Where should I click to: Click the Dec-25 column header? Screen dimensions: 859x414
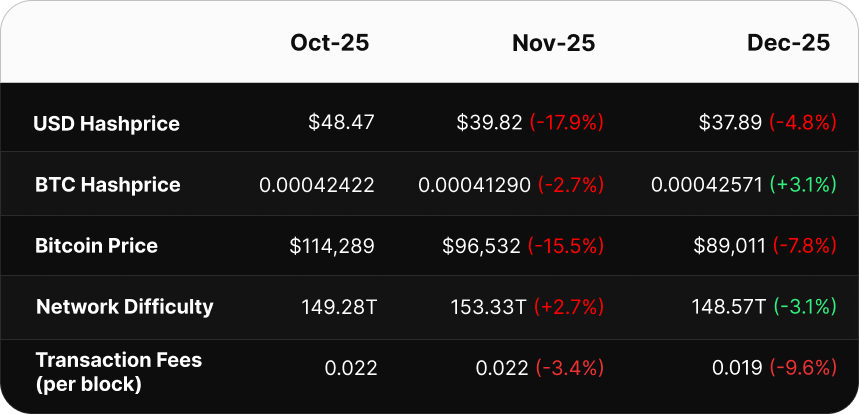(x=788, y=43)
